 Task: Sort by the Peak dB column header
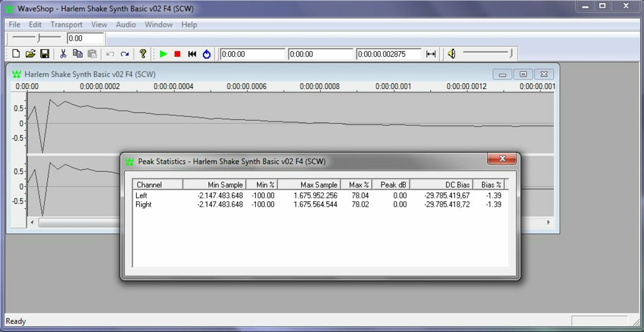tap(391, 185)
